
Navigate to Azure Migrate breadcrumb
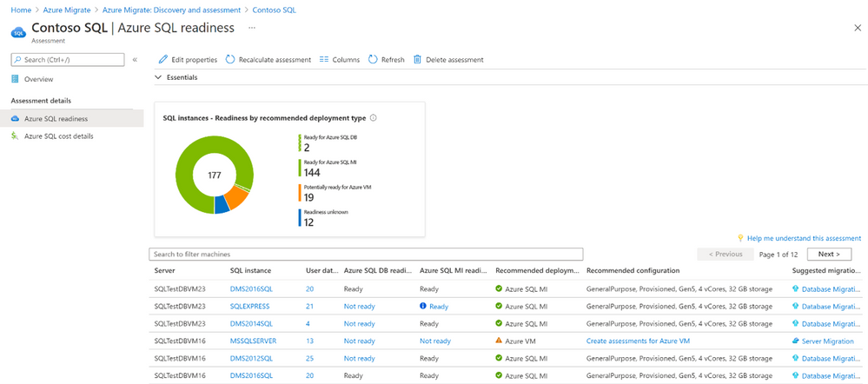67,10
